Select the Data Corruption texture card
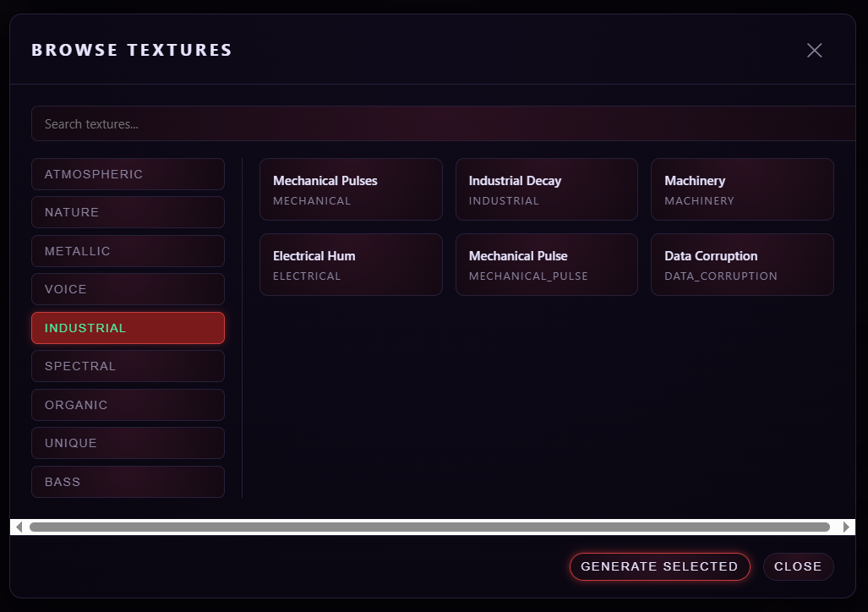The width and height of the screenshot is (868, 612). pos(742,265)
